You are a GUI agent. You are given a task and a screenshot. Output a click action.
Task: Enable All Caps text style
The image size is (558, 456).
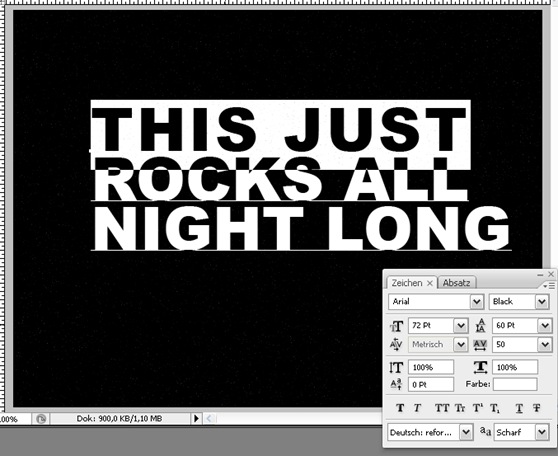point(442,408)
